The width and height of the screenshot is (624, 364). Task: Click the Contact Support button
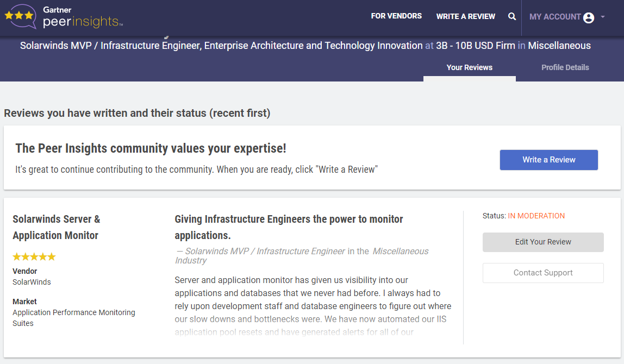543,273
